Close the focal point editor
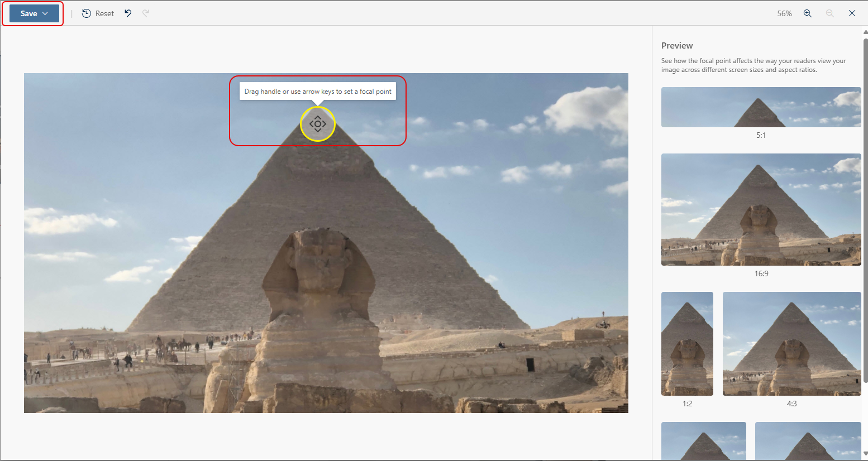 852,13
